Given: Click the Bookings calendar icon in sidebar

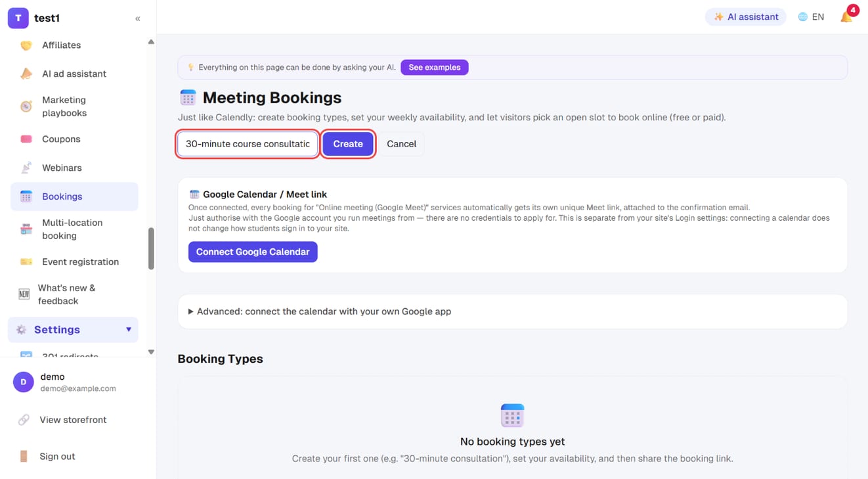Looking at the screenshot, I should [x=26, y=196].
